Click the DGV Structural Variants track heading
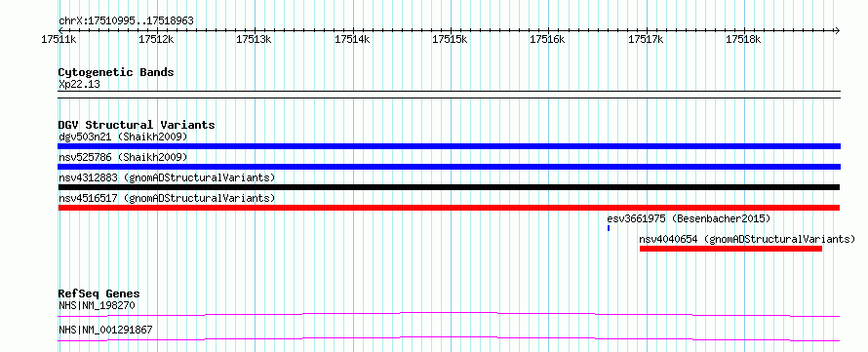868x352 pixels. (137, 125)
